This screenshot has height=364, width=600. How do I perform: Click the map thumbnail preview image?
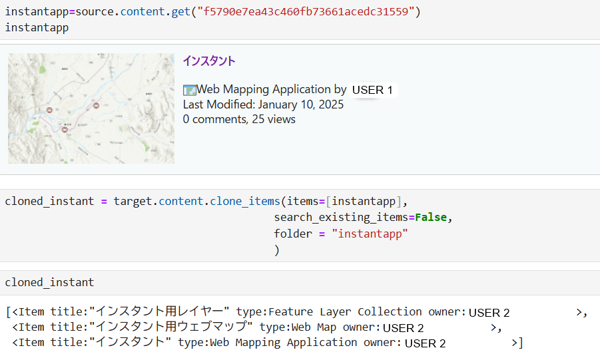click(x=91, y=108)
